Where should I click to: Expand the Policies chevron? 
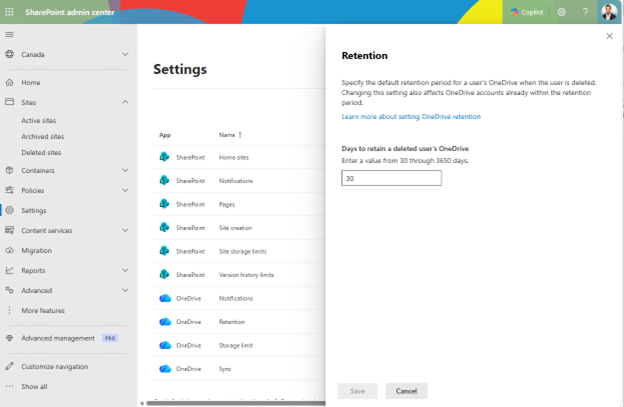(125, 190)
